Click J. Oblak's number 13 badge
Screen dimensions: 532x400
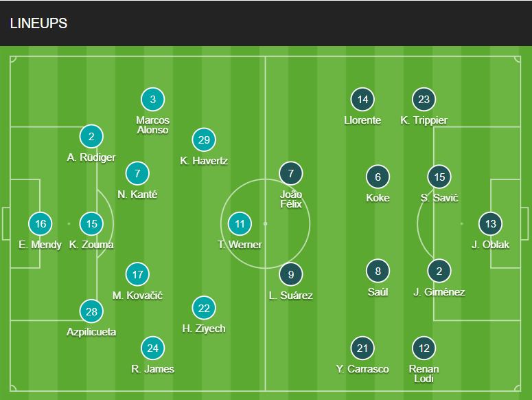(490, 224)
